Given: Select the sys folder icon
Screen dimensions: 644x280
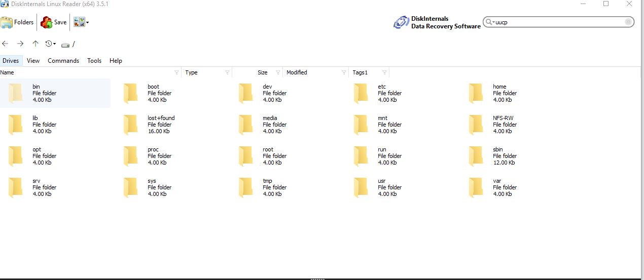Looking at the screenshot, I should (130, 187).
